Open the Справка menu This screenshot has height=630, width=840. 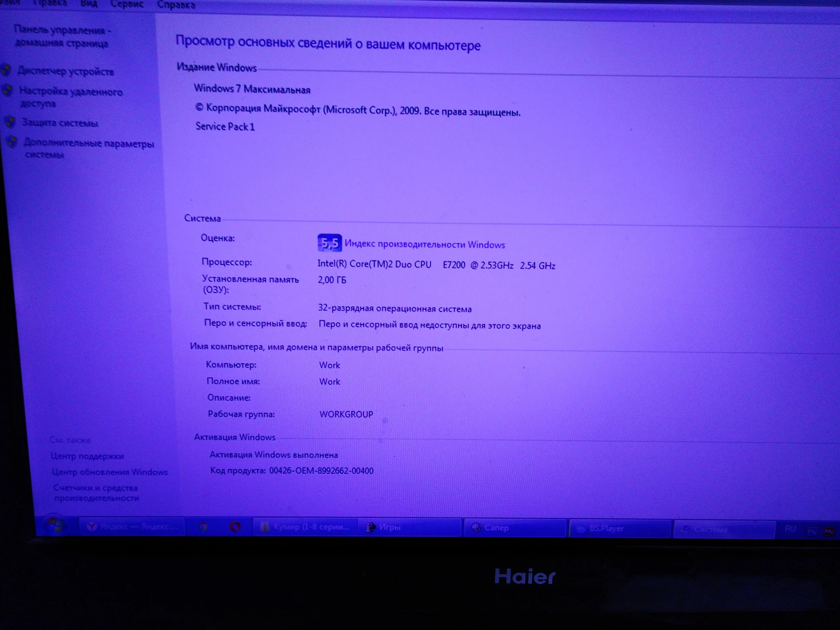click(176, 5)
